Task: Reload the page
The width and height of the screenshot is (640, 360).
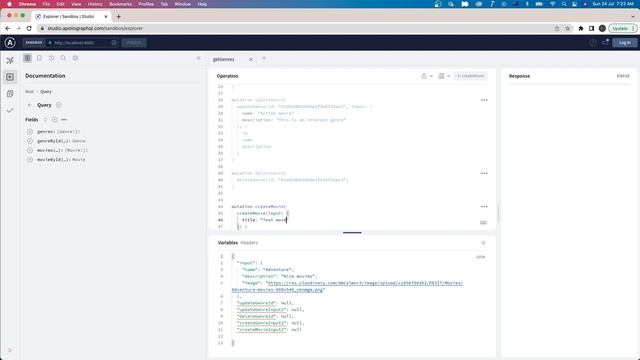Action: pyautogui.click(x=29, y=29)
